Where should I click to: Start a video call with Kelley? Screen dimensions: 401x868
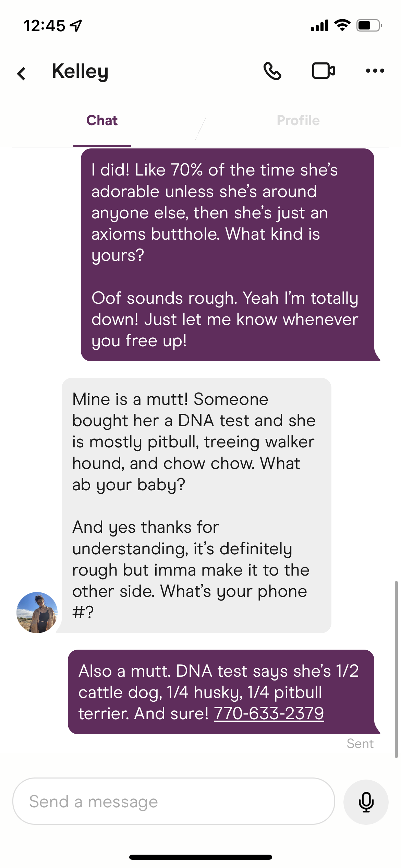click(x=324, y=71)
